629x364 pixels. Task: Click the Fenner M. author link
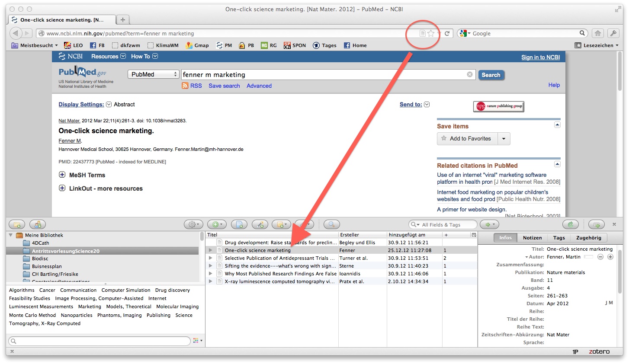[70, 141]
